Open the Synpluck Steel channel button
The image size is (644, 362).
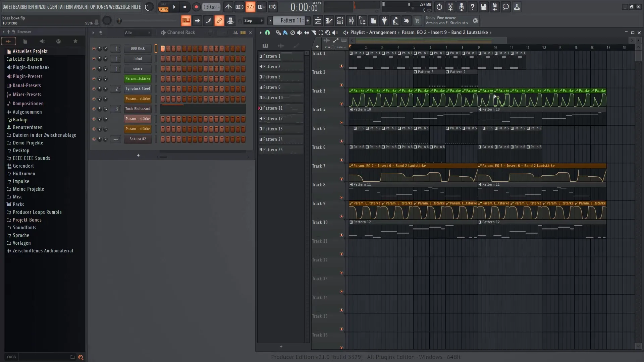pos(138,89)
